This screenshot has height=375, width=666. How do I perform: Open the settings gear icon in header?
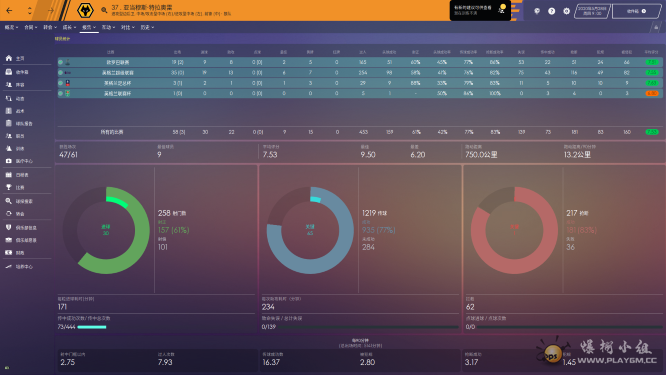566,11
